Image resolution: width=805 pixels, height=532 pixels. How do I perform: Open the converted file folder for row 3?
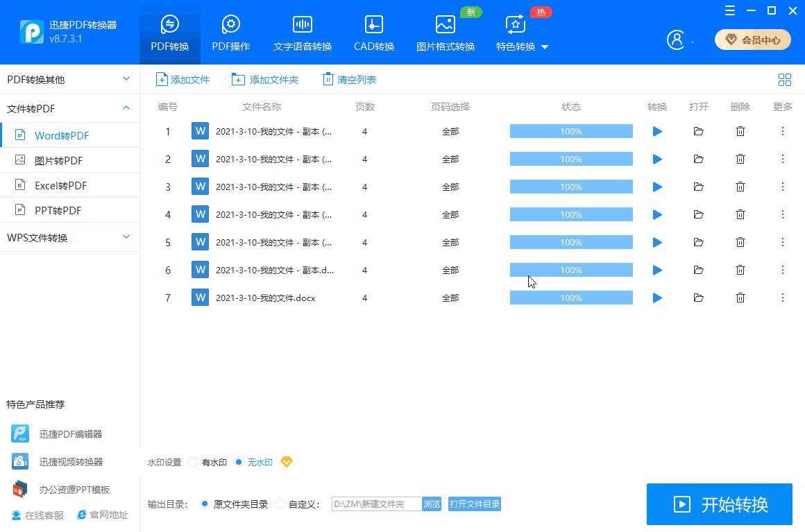point(698,186)
